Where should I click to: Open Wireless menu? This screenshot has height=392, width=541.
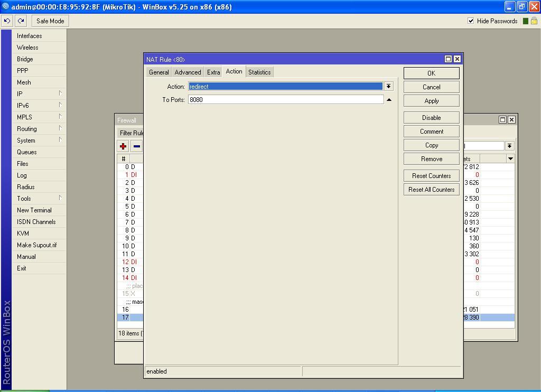coord(39,47)
